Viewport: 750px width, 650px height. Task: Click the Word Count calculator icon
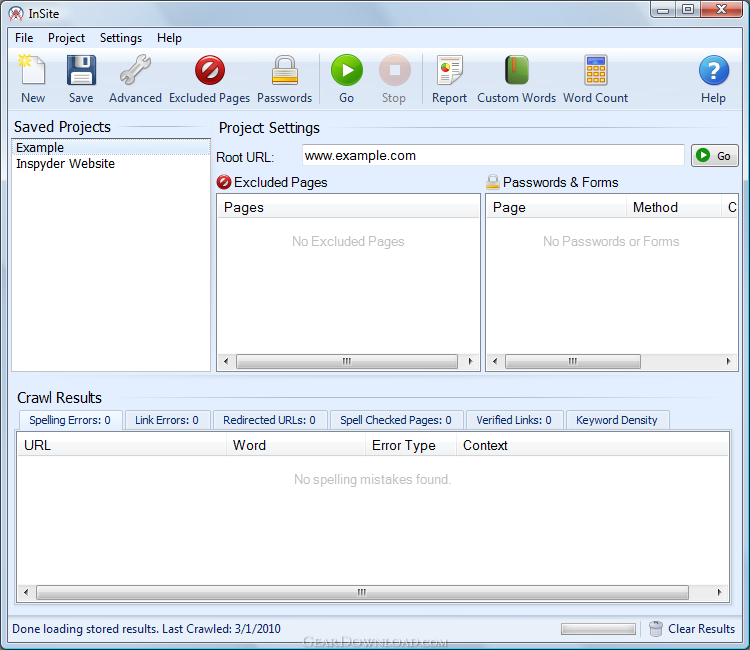click(595, 72)
